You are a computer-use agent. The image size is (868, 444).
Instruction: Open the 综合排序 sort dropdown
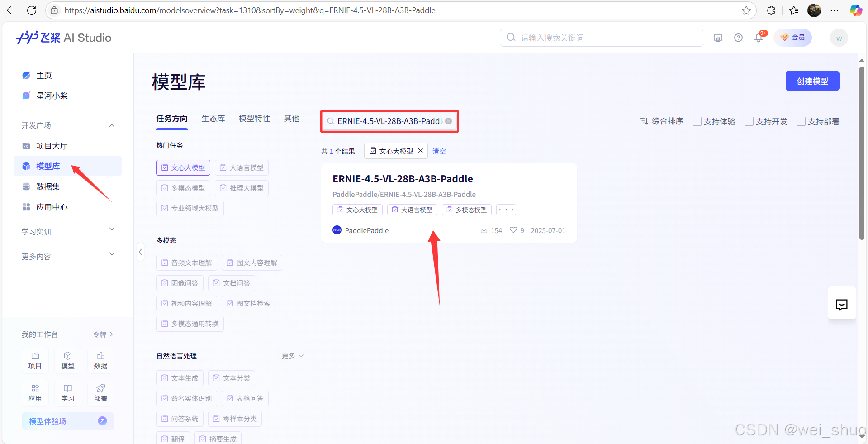pyautogui.click(x=662, y=121)
